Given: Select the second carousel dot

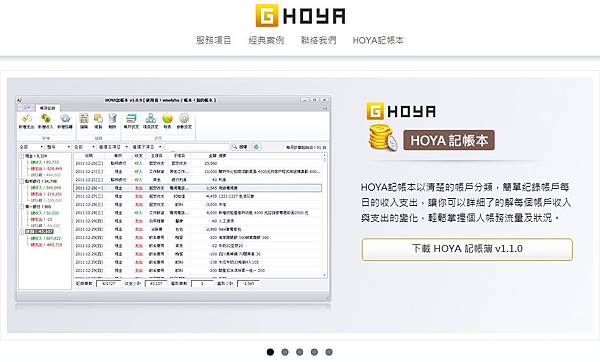Looking at the screenshot, I should 285,352.
